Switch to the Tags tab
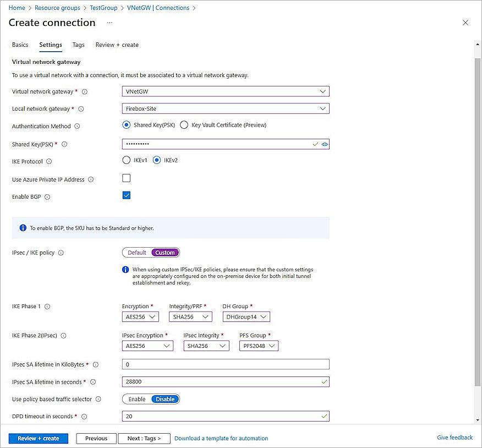The height and width of the screenshot is (448, 482). click(78, 45)
